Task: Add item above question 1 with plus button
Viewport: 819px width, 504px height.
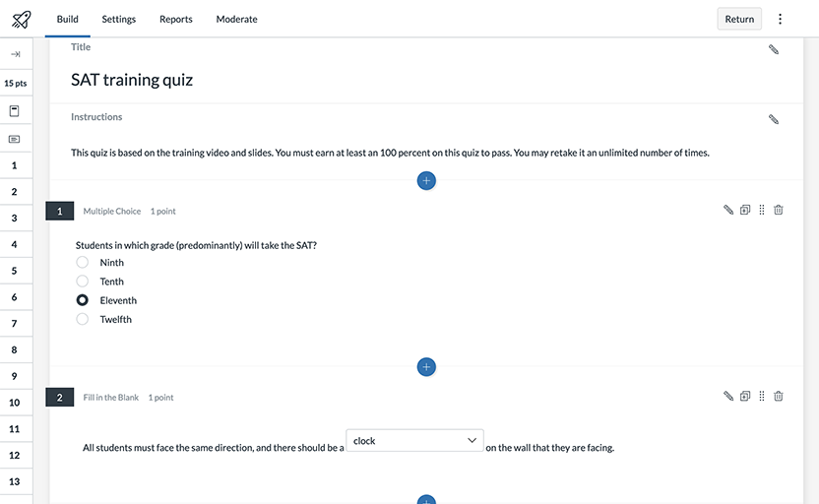Action: click(426, 181)
